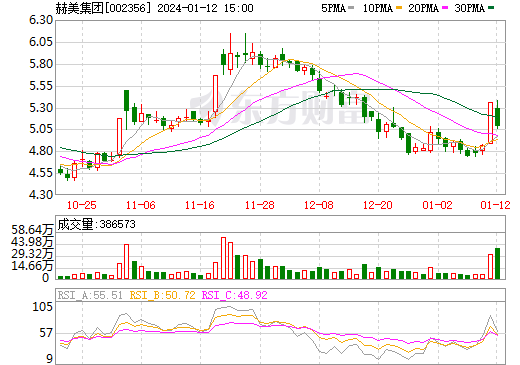Image resolution: width=520 pixels, height=365 pixels.
Task: Select the 01-12 date axis label
Action: (x=495, y=205)
